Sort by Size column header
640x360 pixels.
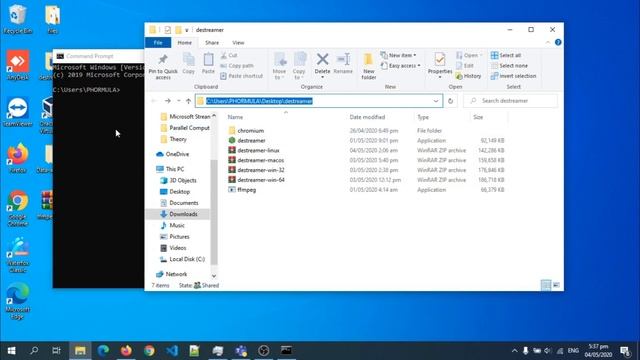pyautogui.click(x=478, y=117)
